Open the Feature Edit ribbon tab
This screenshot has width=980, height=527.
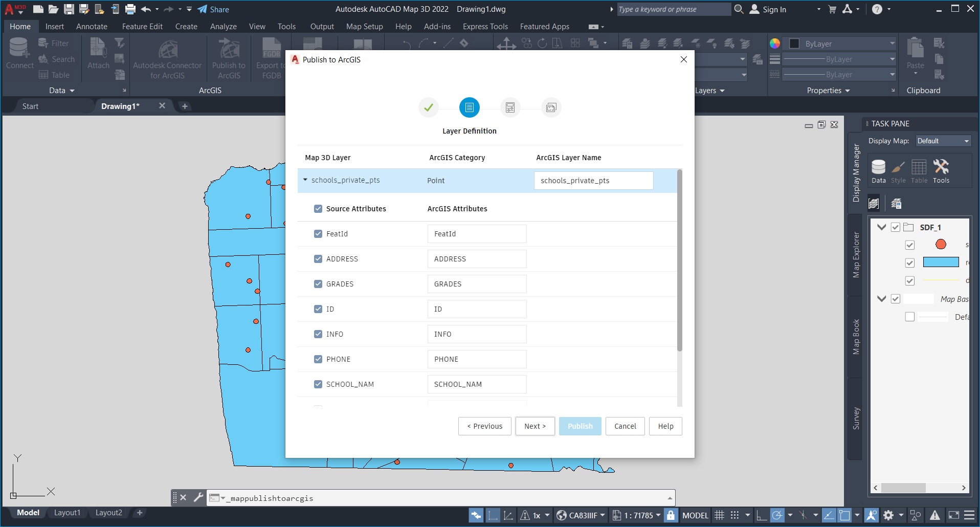(x=142, y=27)
